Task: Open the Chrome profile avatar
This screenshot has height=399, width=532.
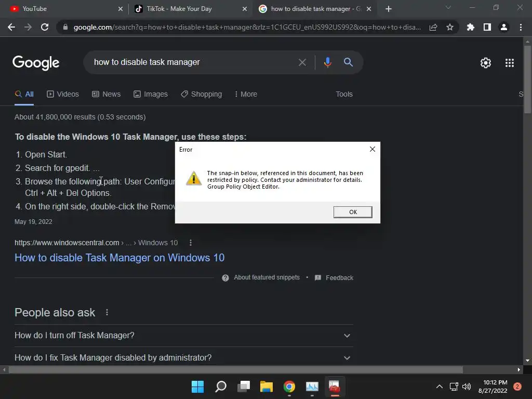Action: tap(504, 27)
